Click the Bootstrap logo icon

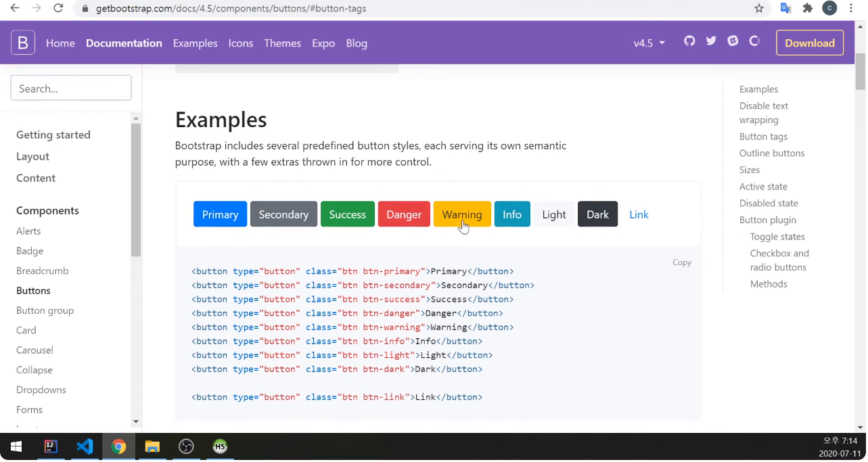click(22, 43)
